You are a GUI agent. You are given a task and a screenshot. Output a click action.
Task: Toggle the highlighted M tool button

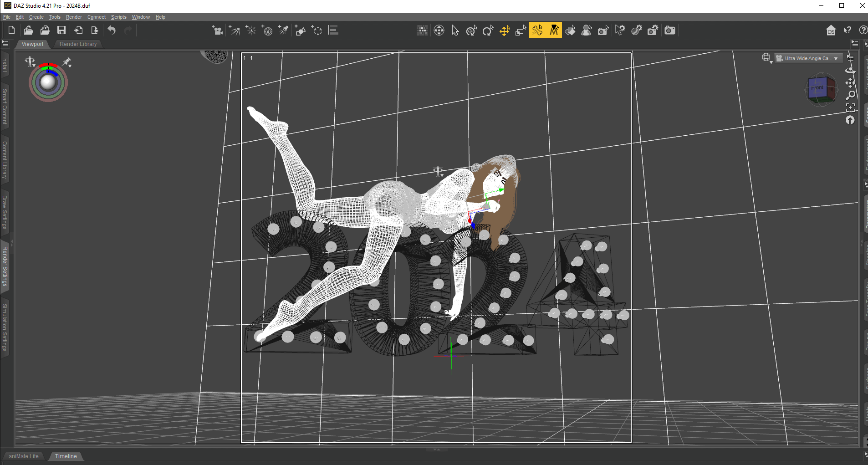coord(554,31)
